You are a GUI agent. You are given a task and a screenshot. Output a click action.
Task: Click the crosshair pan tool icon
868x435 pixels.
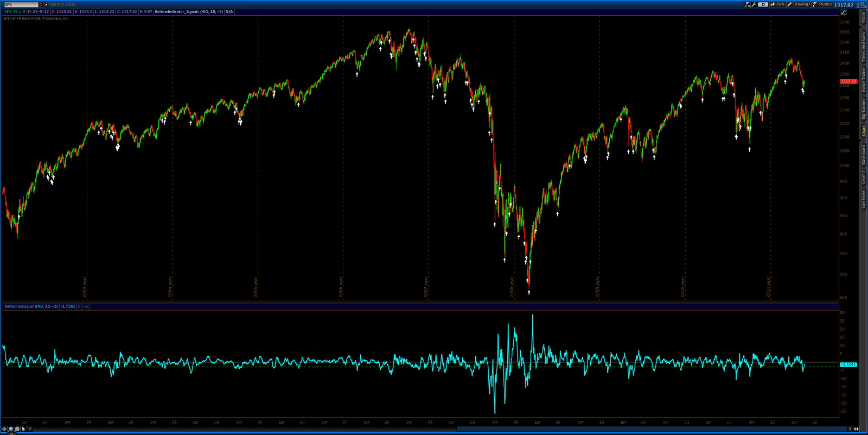click(4, 429)
